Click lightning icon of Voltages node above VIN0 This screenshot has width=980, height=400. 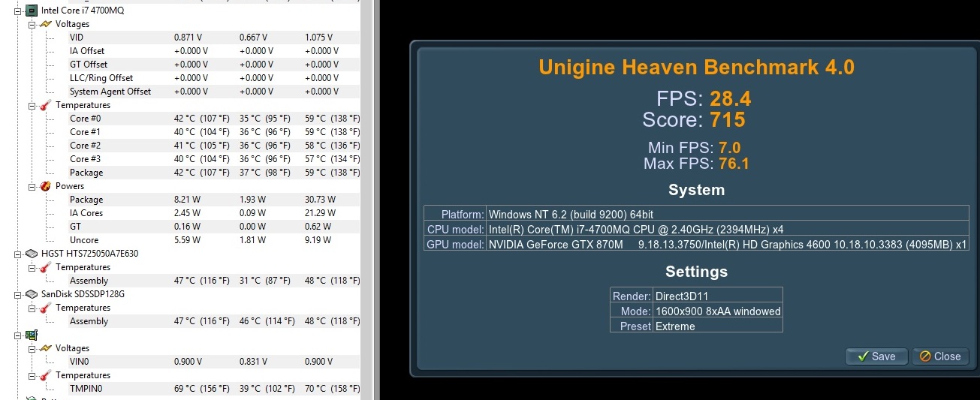(x=45, y=348)
